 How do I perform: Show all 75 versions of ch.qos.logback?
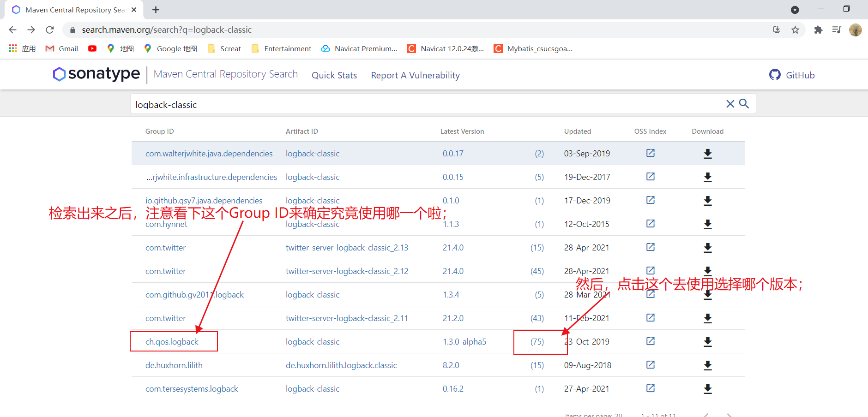point(537,342)
